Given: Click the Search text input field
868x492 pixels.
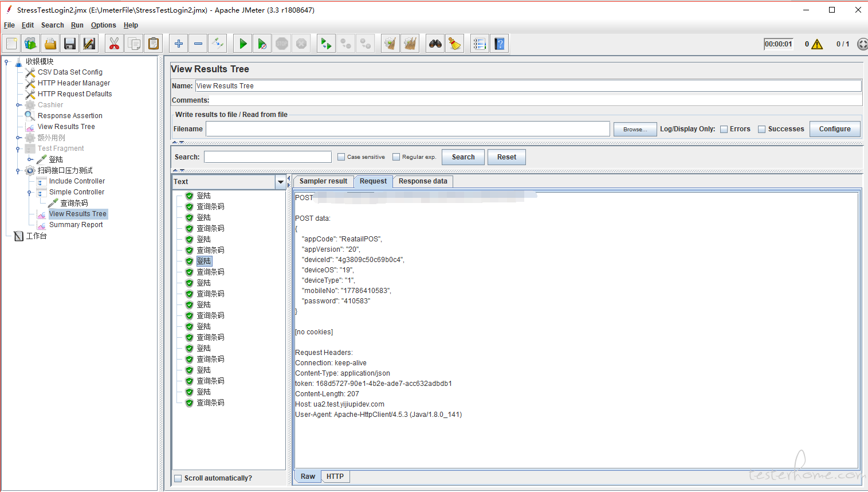Looking at the screenshot, I should [x=268, y=157].
